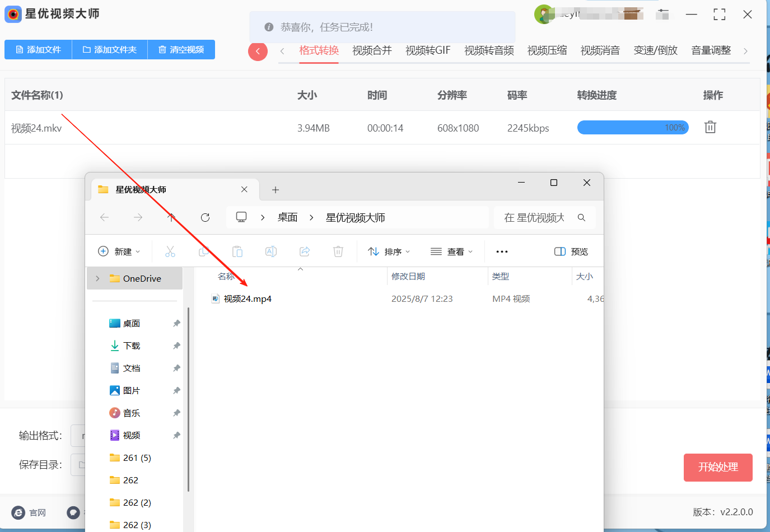Open the 查看 view dropdown
The width and height of the screenshot is (770, 532).
click(452, 251)
